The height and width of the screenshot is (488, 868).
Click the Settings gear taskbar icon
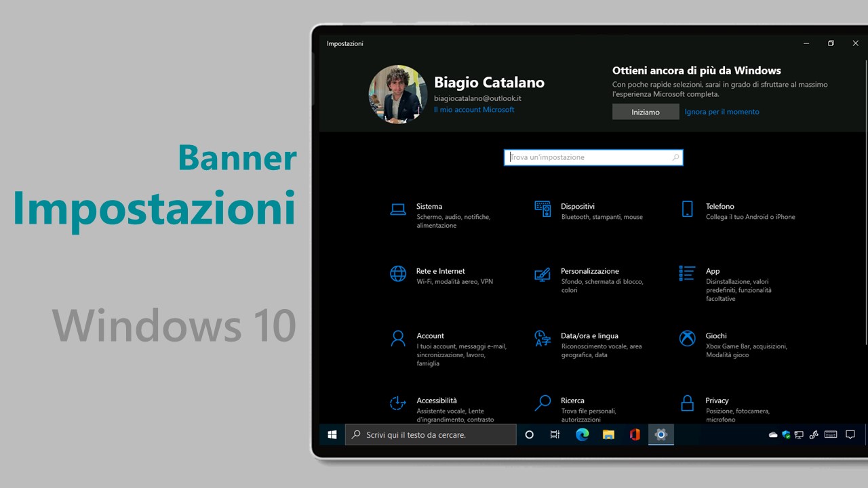[x=661, y=434]
